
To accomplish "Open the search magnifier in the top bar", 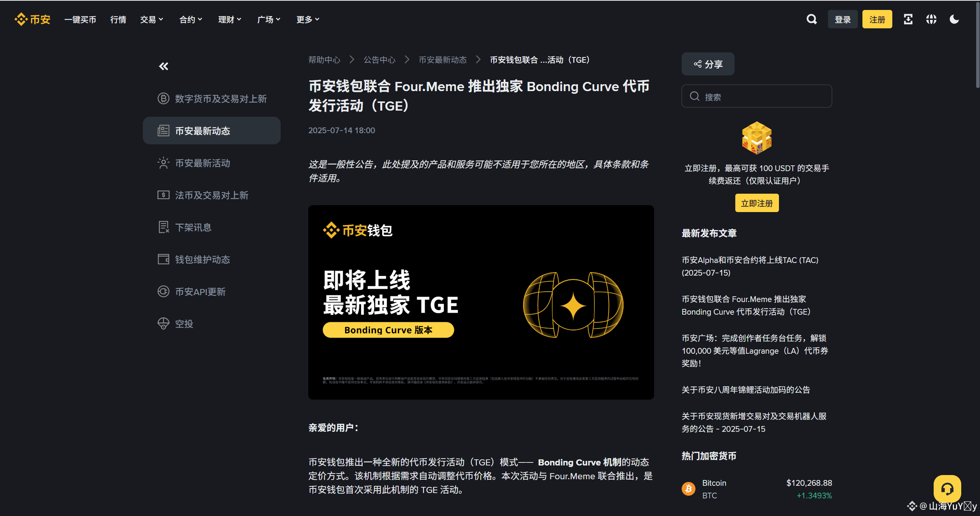I will (811, 19).
